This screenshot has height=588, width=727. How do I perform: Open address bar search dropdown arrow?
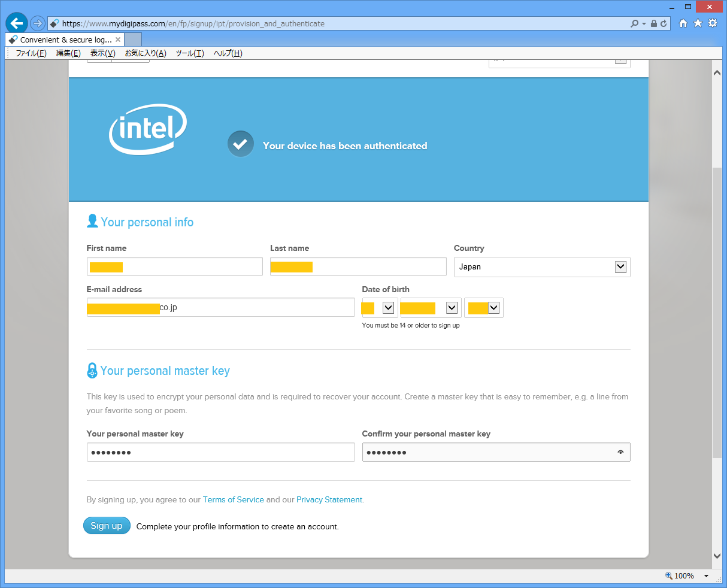point(644,24)
